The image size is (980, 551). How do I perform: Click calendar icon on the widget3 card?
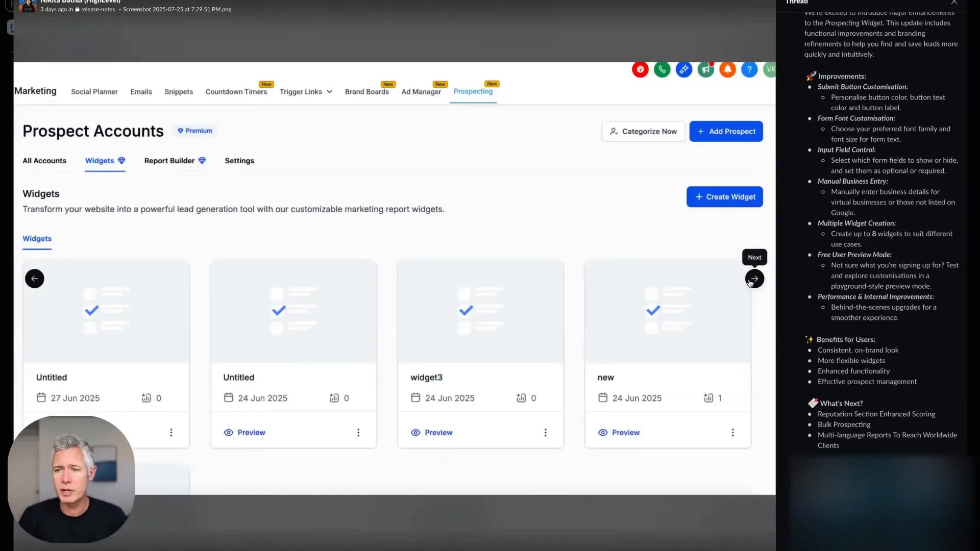[x=415, y=397]
